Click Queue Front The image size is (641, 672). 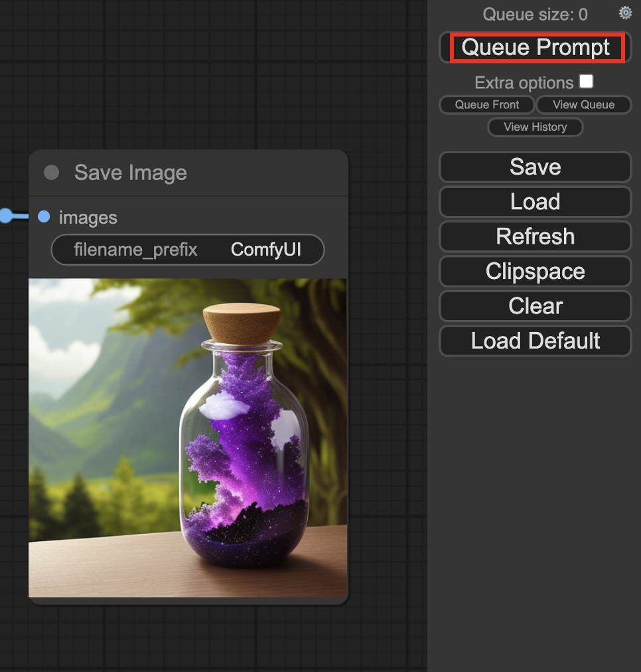487,104
